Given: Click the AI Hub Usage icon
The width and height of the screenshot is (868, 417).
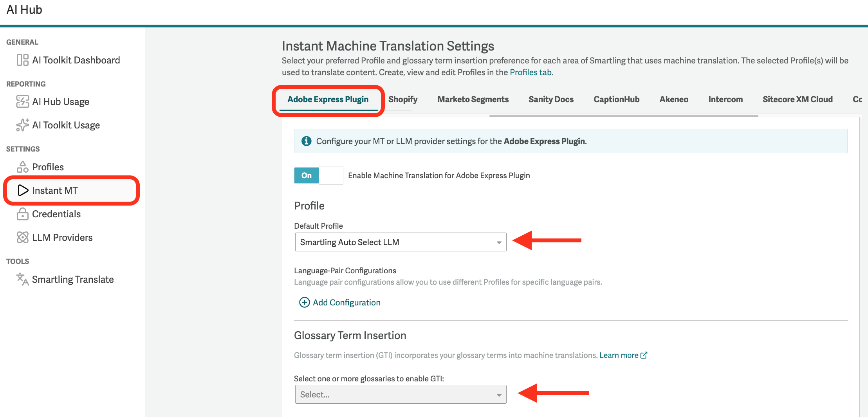Looking at the screenshot, I should tap(22, 101).
